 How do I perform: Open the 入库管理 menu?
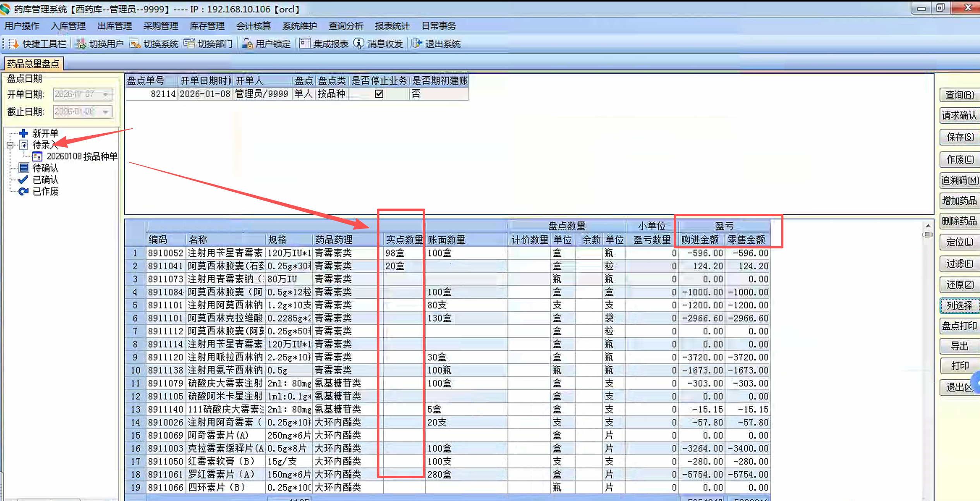[x=68, y=26]
